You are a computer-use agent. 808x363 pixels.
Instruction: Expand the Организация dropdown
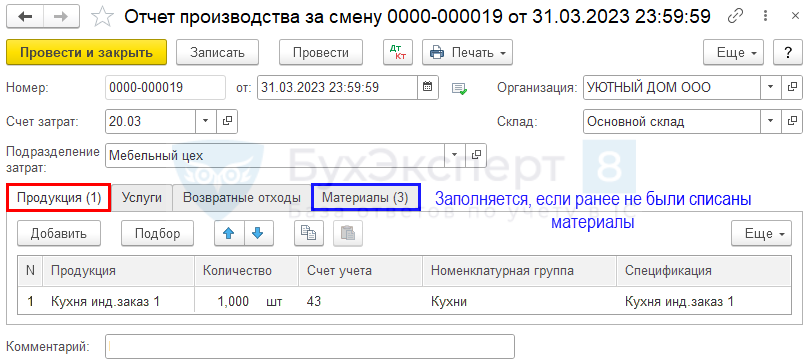[771, 88]
